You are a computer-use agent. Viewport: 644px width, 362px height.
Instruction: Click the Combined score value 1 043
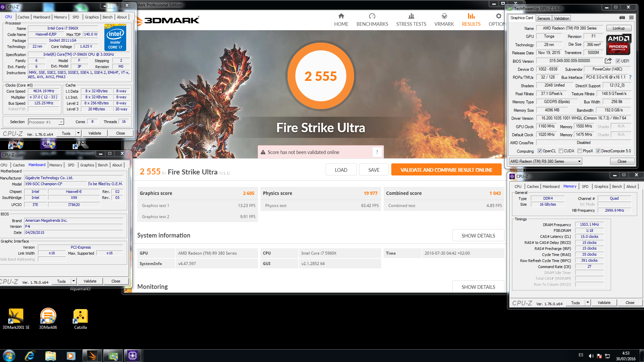(x=495, y=193)
